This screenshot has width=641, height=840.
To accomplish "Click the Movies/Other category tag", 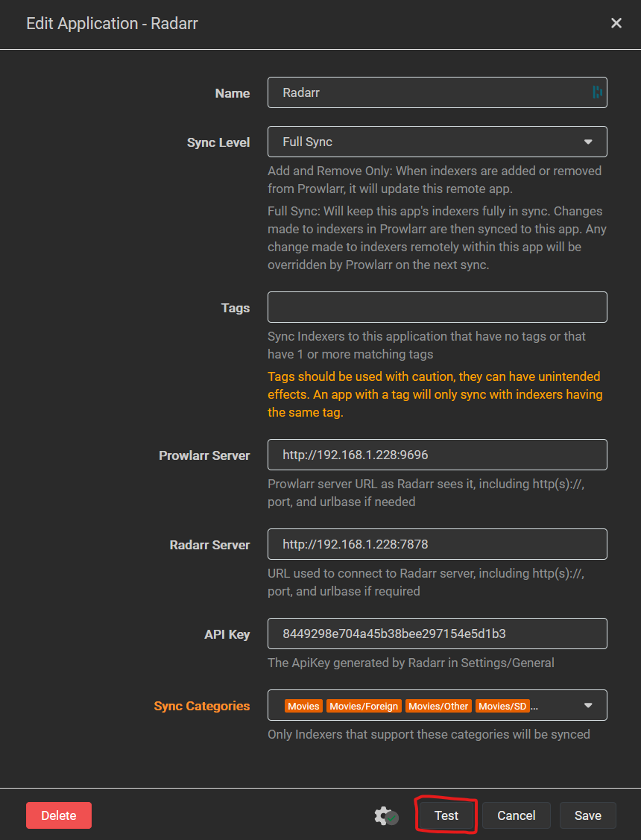I will click(438, 706).
